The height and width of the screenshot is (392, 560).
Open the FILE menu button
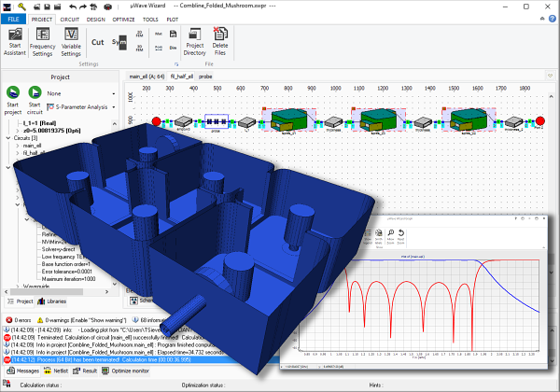(13, 19)
